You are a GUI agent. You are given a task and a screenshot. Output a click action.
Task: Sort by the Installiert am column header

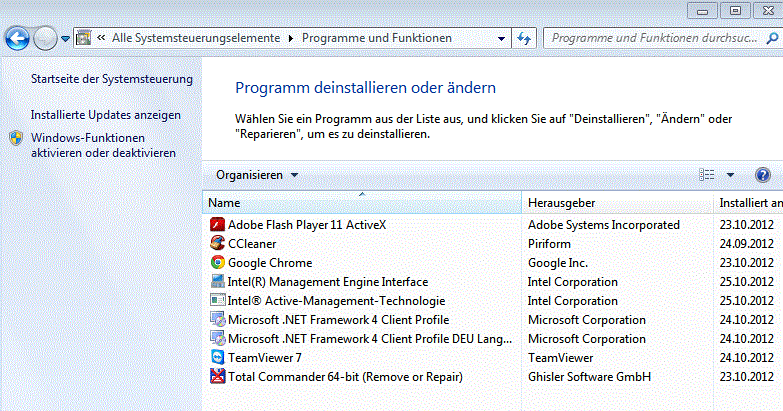pos(749,203)
